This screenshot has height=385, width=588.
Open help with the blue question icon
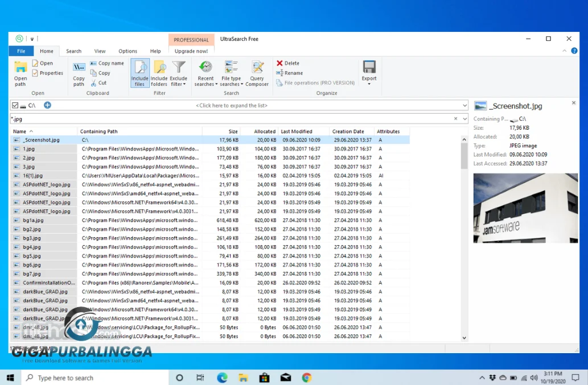pyautogui.click(x=574, y=51)
